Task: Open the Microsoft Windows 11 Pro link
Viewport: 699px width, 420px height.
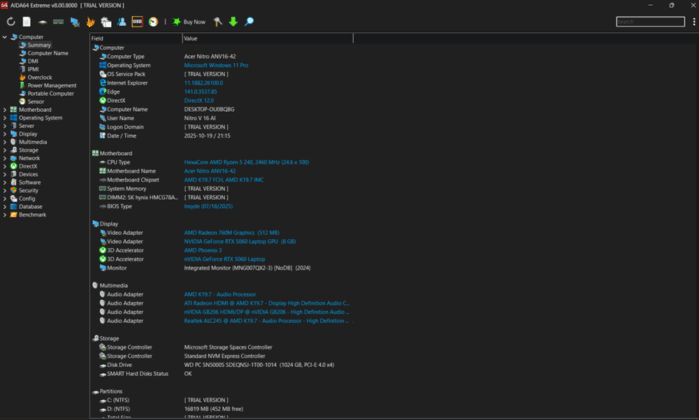Action: coord(216,65)
